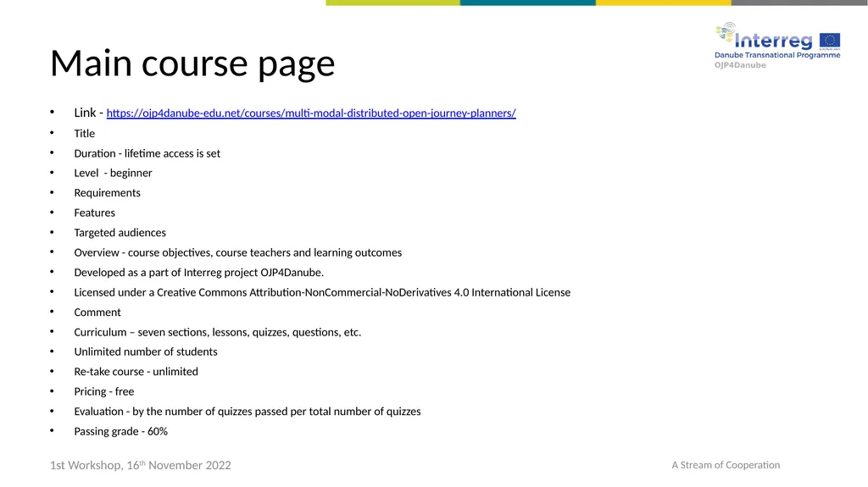The width and height of the screenshot is (868, 487).
Task: Click 'Pricing - free' line
Action: coord(104,392)
